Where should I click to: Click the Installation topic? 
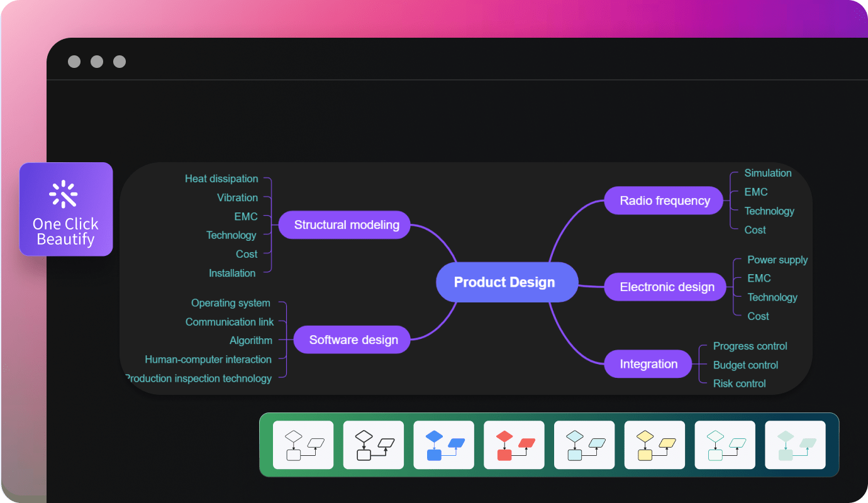[232, 273]
